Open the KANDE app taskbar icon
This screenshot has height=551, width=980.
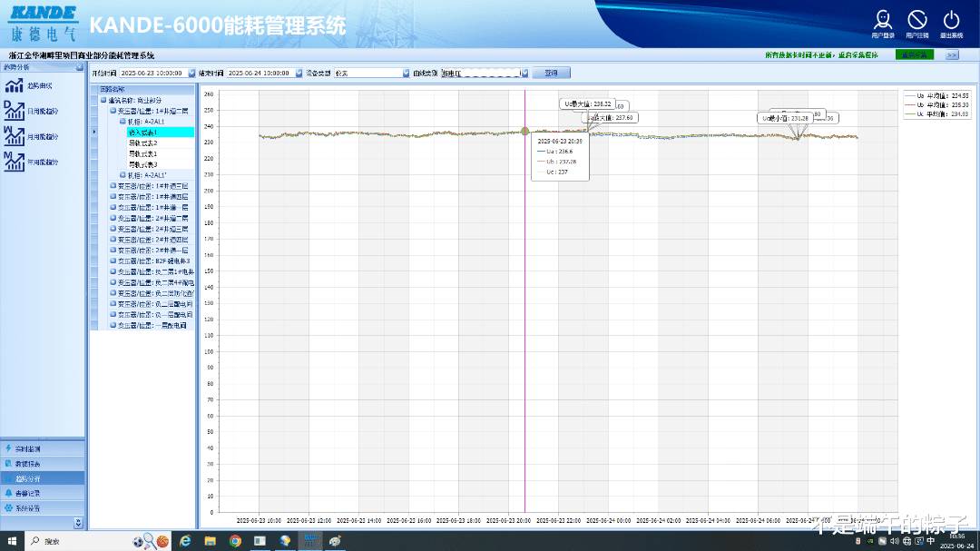[x=310, y=541]
